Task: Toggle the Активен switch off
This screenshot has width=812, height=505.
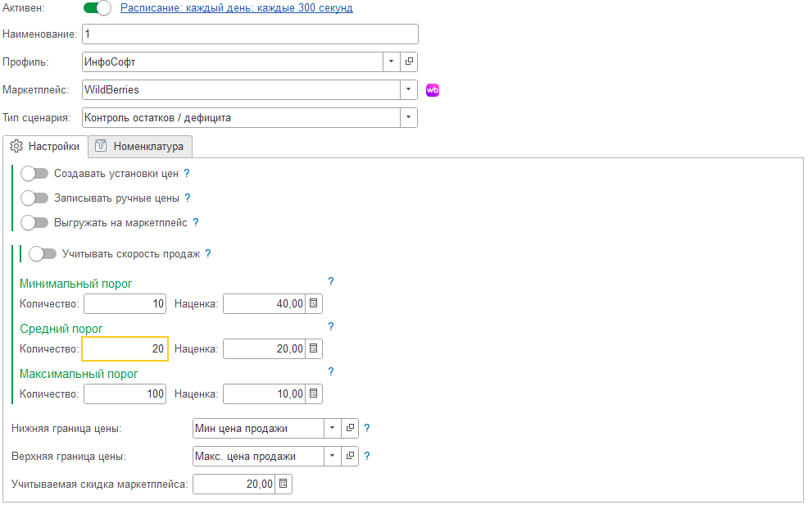Action: [97, 8]
